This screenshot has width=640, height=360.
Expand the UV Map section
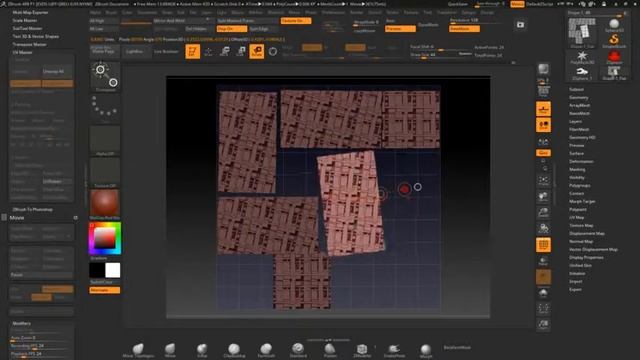pyautogui.click(x=576, y=218)
